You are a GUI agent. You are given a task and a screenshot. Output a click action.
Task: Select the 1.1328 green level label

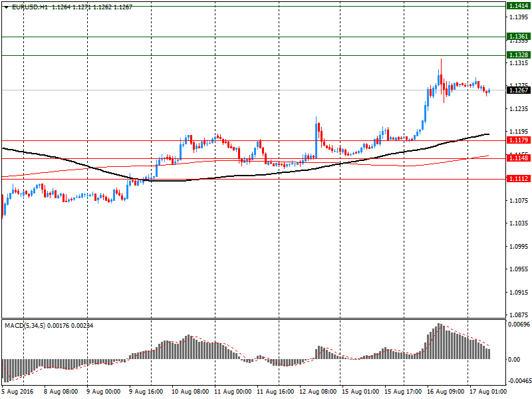[519, 55]
